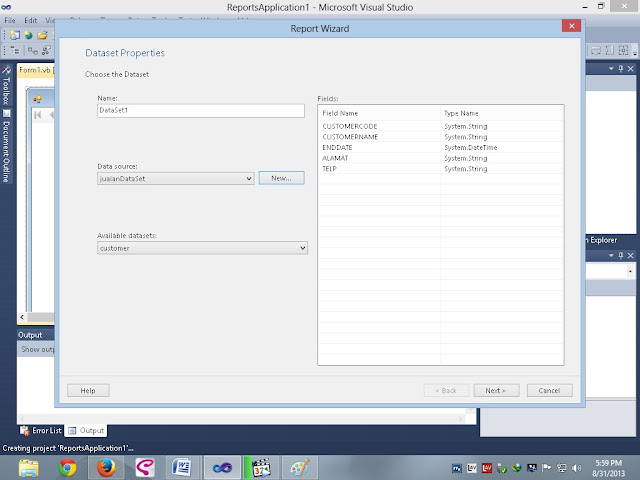Image resolution: width=640 pixels, height=480 pixels.
Task: Click the Output panel title
Action: 30,335
